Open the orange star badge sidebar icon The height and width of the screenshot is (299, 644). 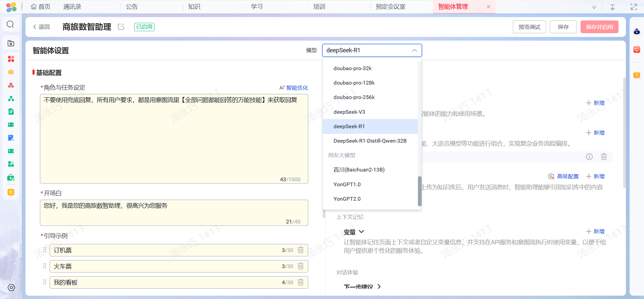(x=11, y=192)
